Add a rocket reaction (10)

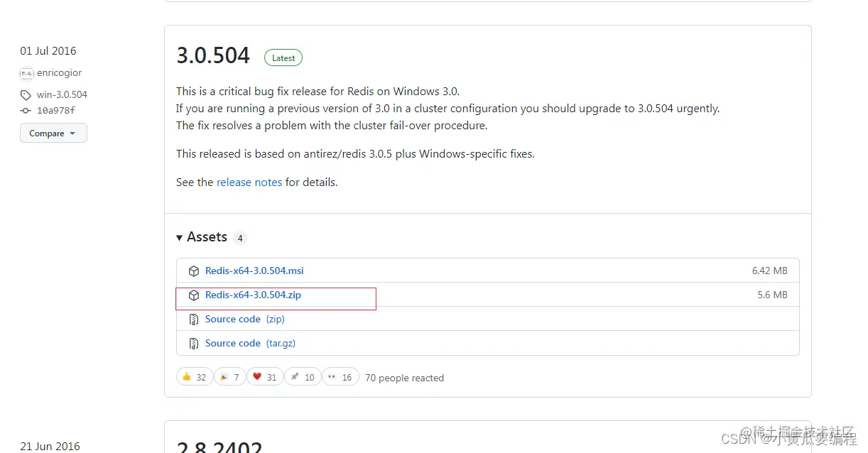pos(303,377)
